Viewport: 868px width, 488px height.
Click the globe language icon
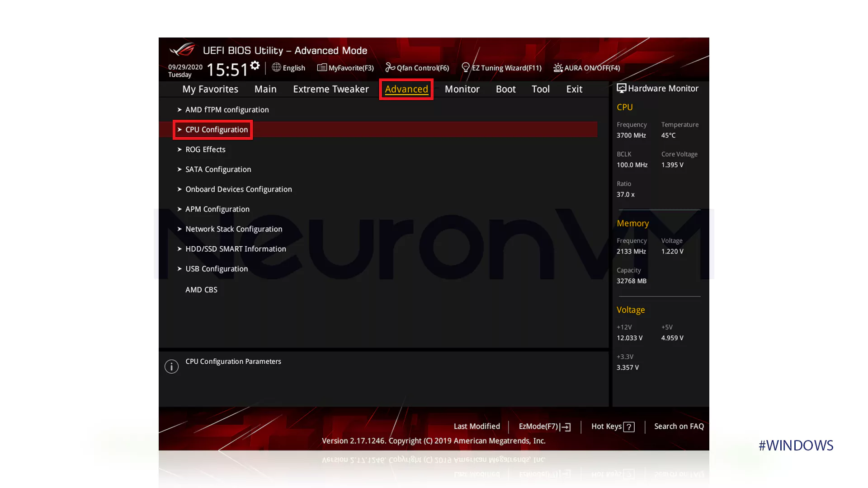click(276, 67)
